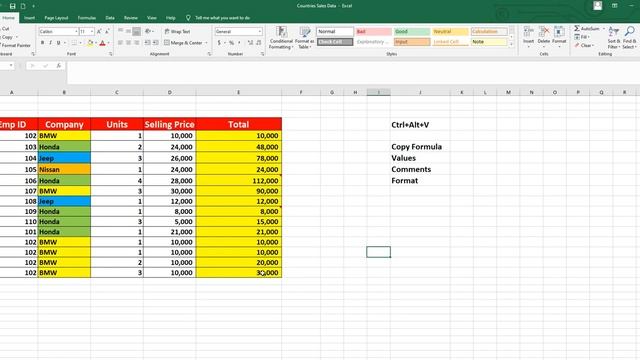The image size is (640, 360).
Task: Click Increase Decimal icon
Action: [x=250, y=43]
